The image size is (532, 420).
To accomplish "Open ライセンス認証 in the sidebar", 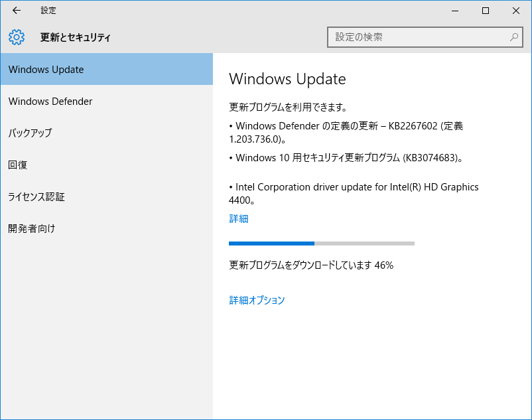I will (107, 197).
